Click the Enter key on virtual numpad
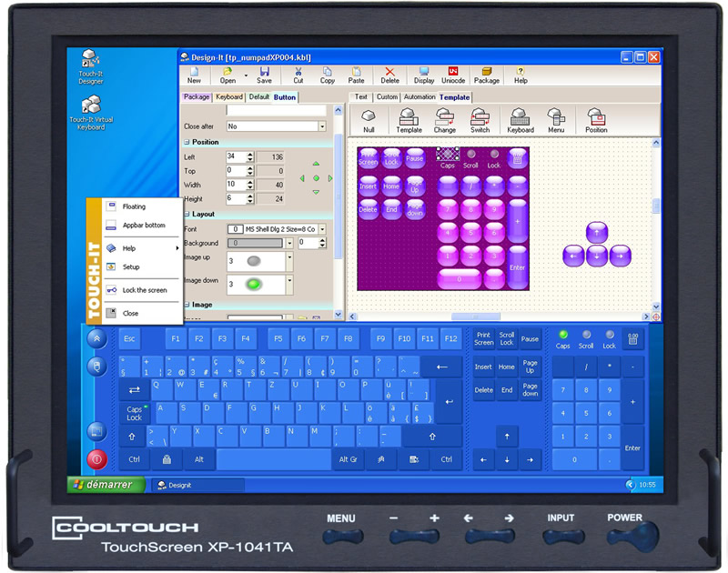The height and width of the screenshot is (573, 728). 632,447
